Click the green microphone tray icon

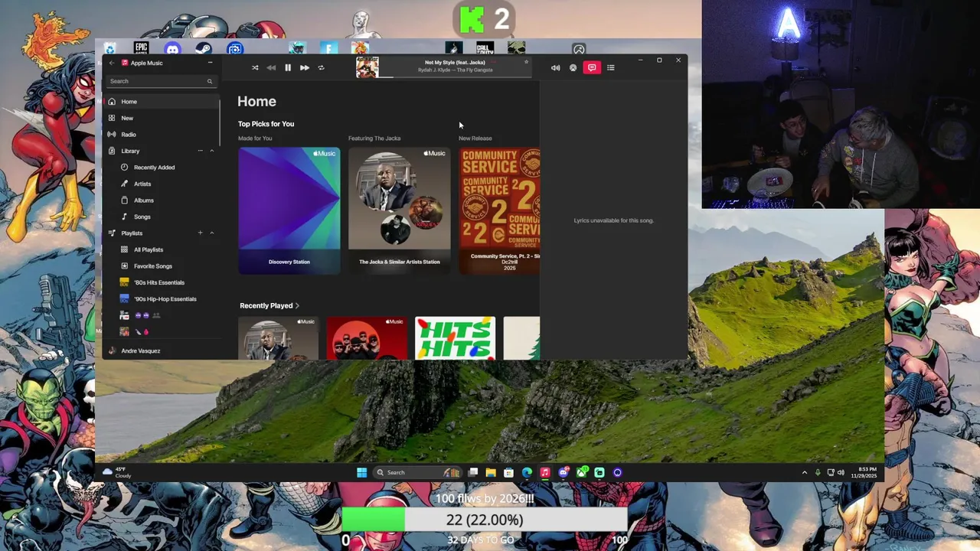[x=818, y=472]
